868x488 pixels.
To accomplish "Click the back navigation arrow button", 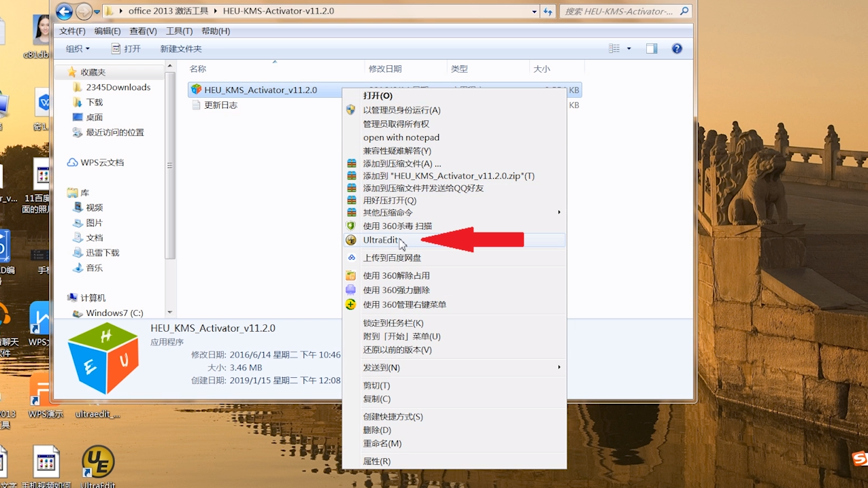I will pyautogui.click(x=64, y=12).
